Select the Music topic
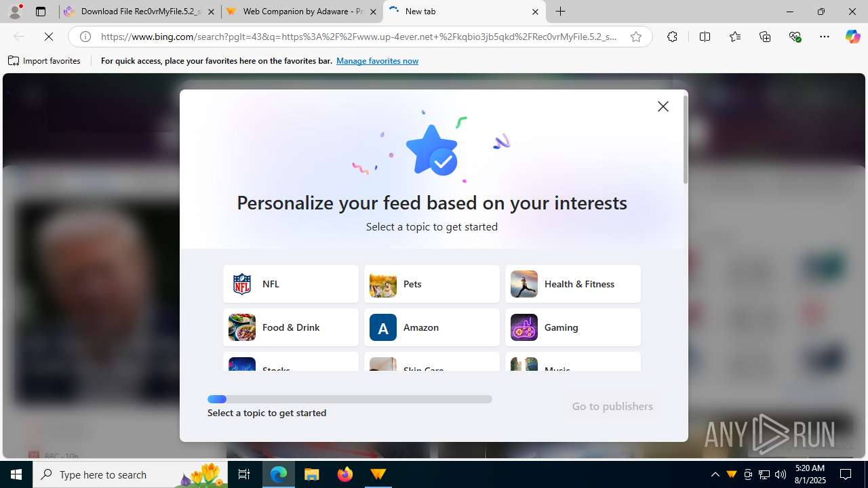The width and height of the screenshot is (868, 488). point(573,362)
